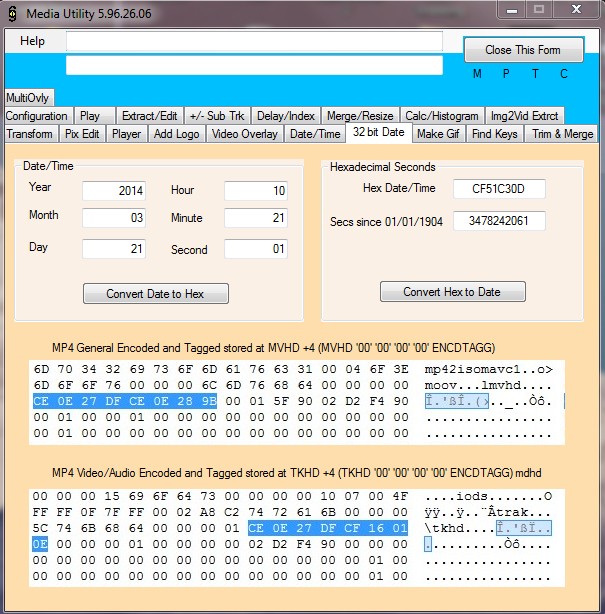Switch to the Player tab
605x614 pixels.
(x=126, y=134)
